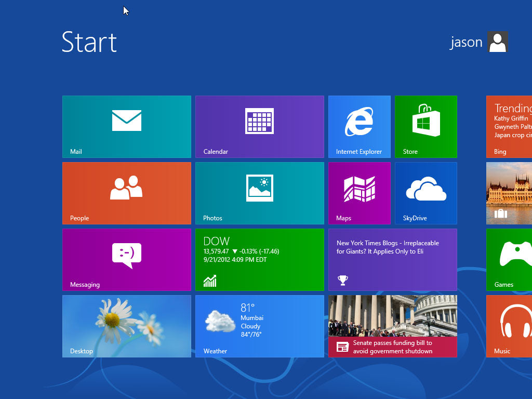Open the travel tile with parliament photo
The image size is (532, 399).
click(x=510, y=193)
